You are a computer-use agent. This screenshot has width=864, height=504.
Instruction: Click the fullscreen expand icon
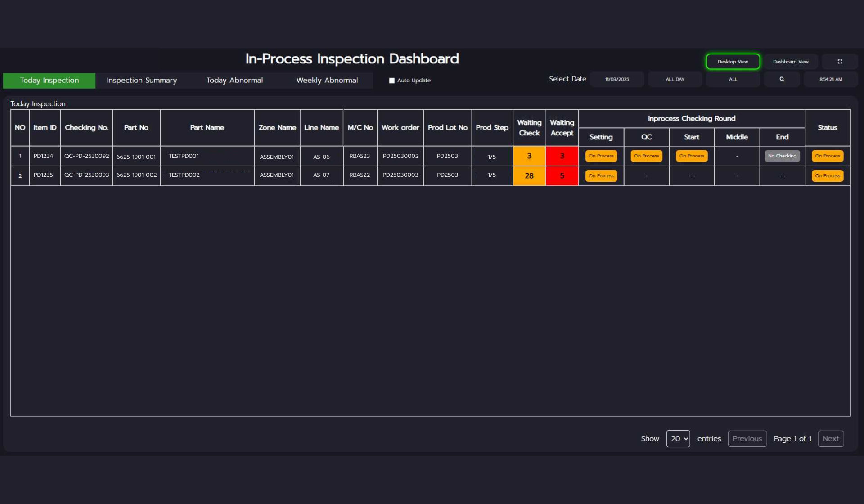point(840,62)
